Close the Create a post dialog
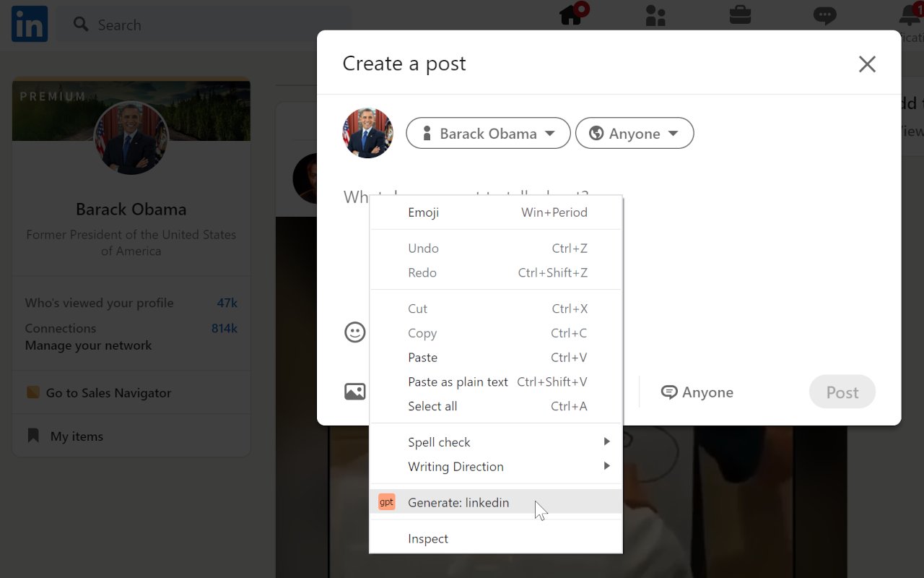924x578 pixels. (867, 64)
